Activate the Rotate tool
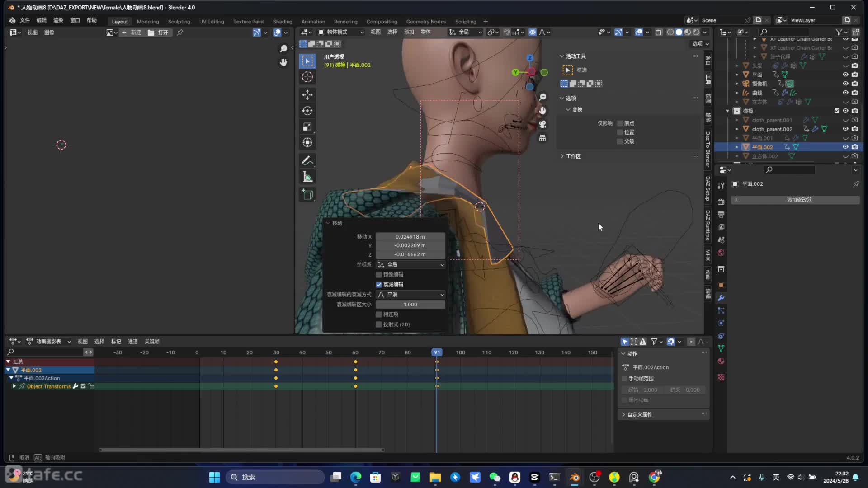The image size is (868, 488). point(307,111)
